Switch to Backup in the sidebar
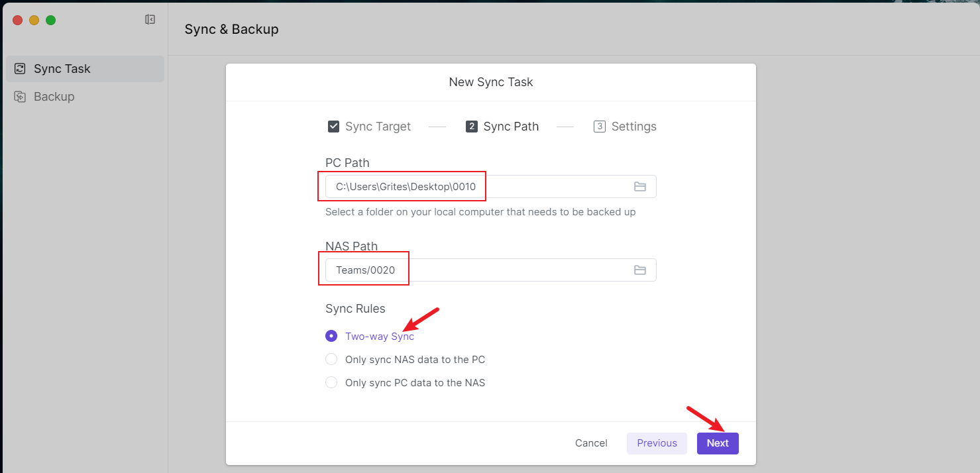The image size is (980, 473). click(x=54, y=97)
